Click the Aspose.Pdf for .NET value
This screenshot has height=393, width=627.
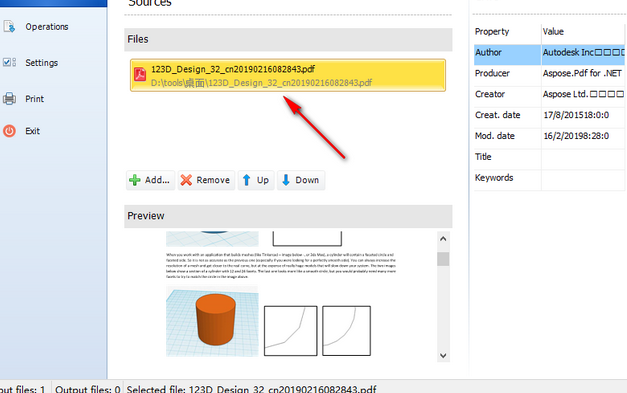[x=582, y=73]
